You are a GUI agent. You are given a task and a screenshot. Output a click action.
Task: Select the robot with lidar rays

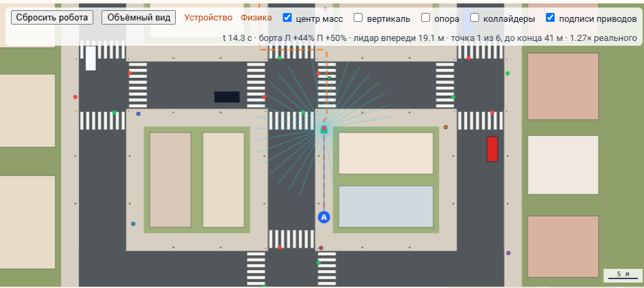coord(324,130)
